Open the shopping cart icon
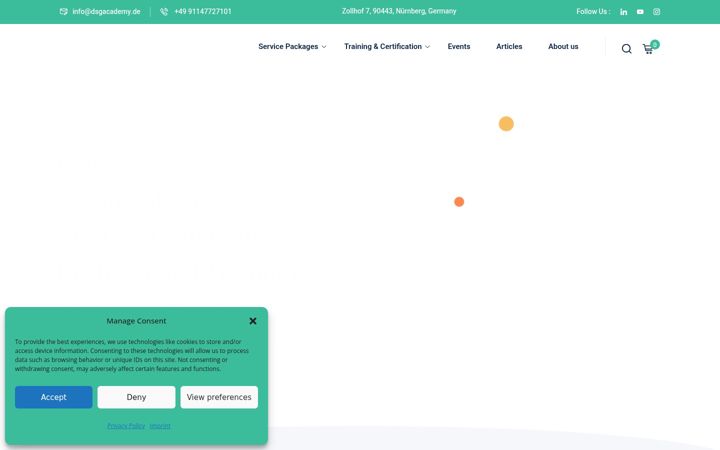This screenshot has width=720, height=450. click(648, 49)
